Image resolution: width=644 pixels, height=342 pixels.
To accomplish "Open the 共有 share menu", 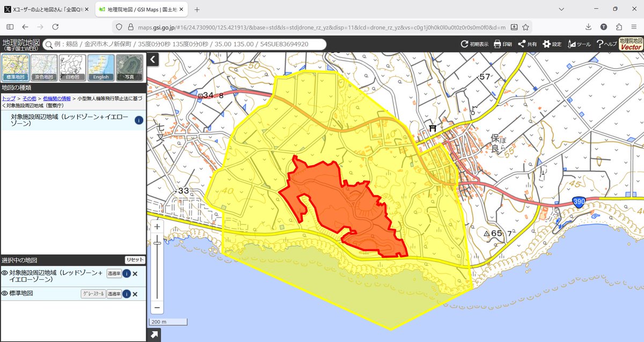I will point(528,44).
